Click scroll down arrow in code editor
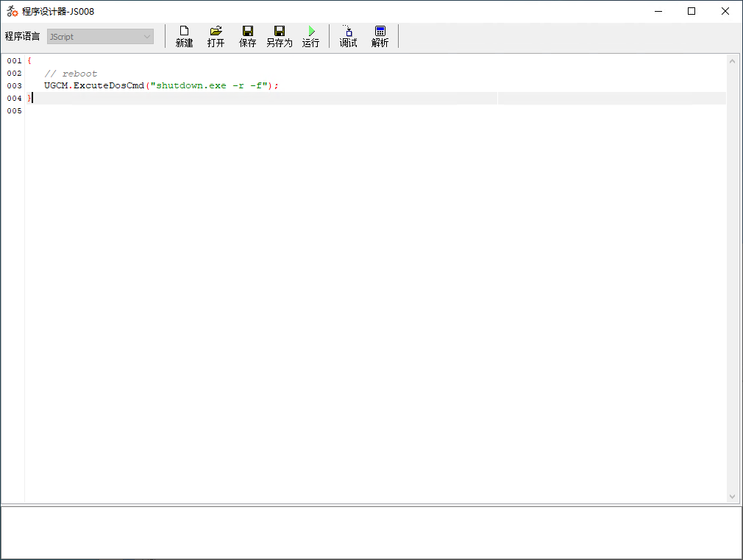 coord(732,497)
